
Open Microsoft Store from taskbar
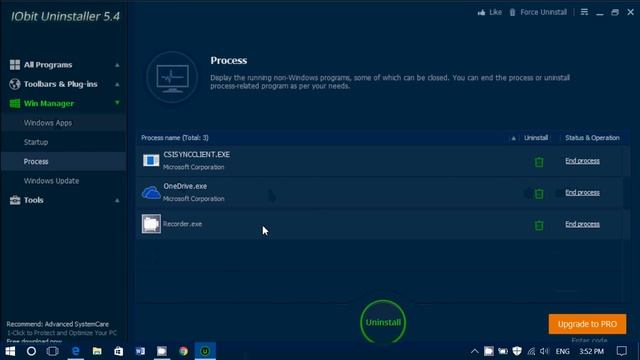pos(118,351)
